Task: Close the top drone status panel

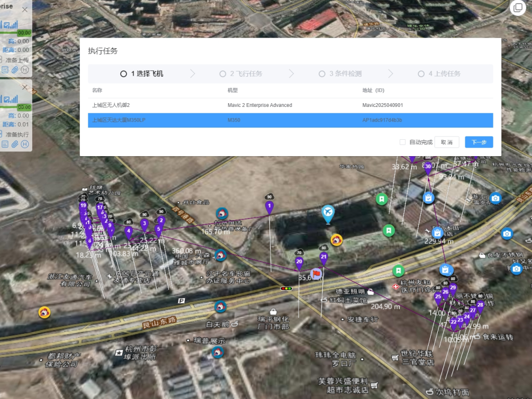Action: pos(25,10)
